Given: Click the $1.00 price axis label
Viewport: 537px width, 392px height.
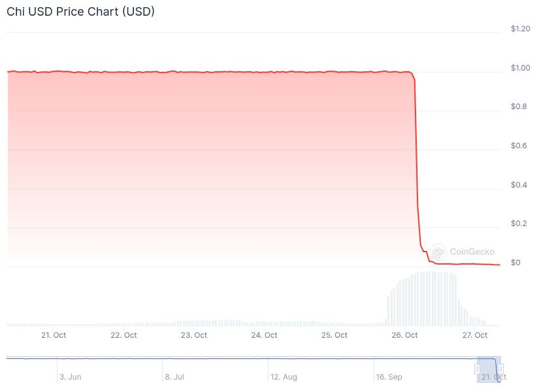Looking at the screenshot, I should 521,68.
